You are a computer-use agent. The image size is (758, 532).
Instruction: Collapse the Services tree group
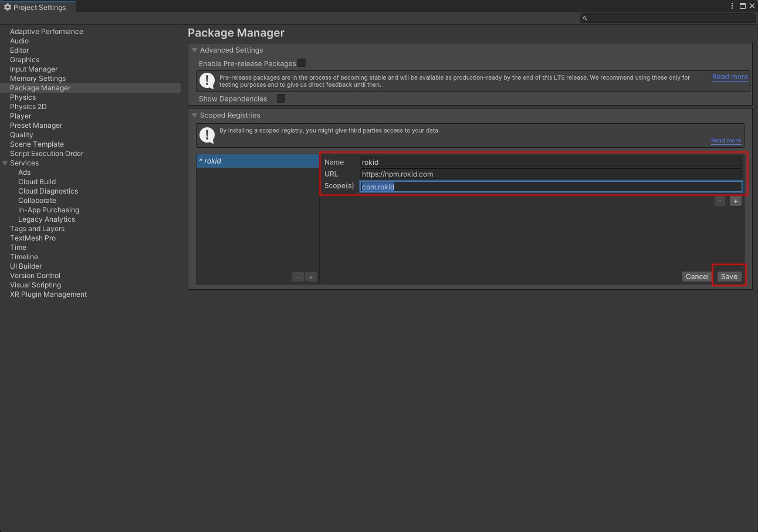click(5, 163)
